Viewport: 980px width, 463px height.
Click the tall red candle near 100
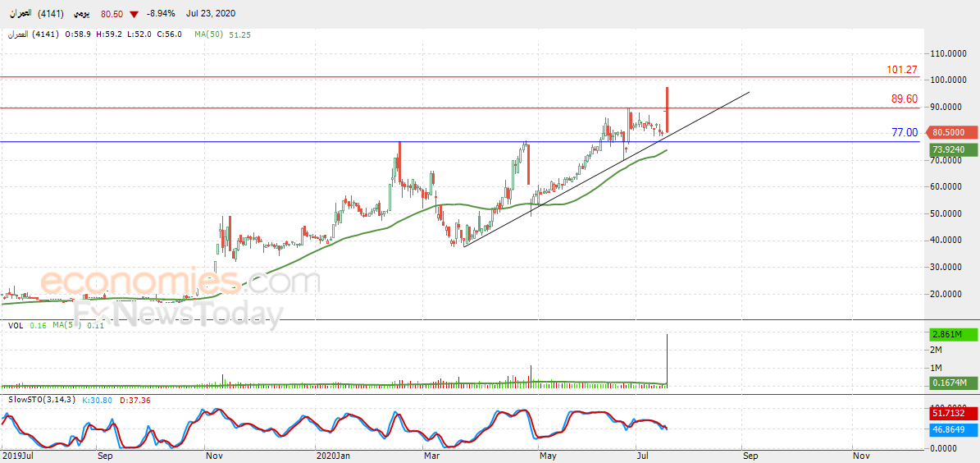tap(668, 109)
